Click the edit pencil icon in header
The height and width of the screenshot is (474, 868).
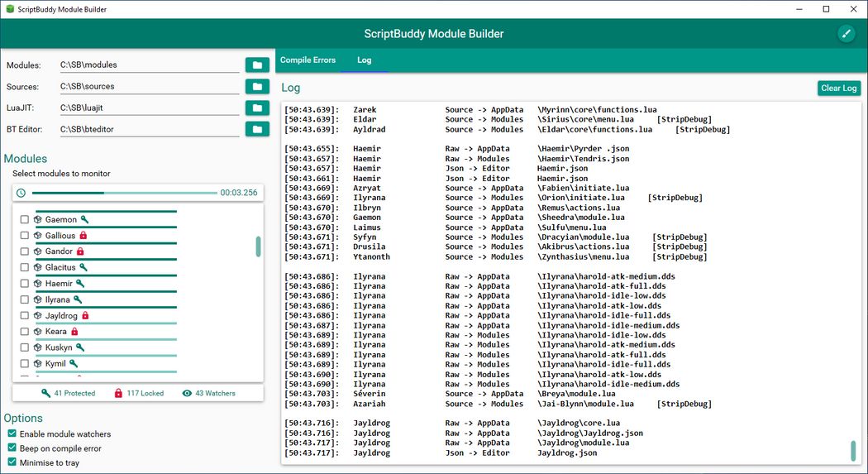[x=846, y=33]
